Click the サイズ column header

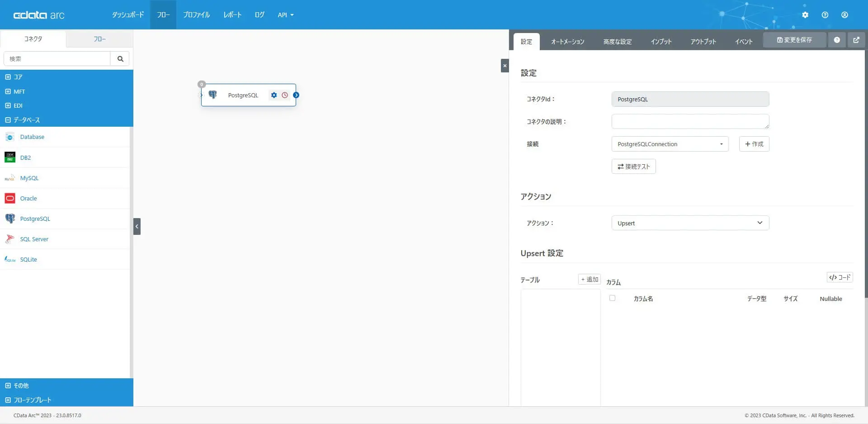(791, 299)
